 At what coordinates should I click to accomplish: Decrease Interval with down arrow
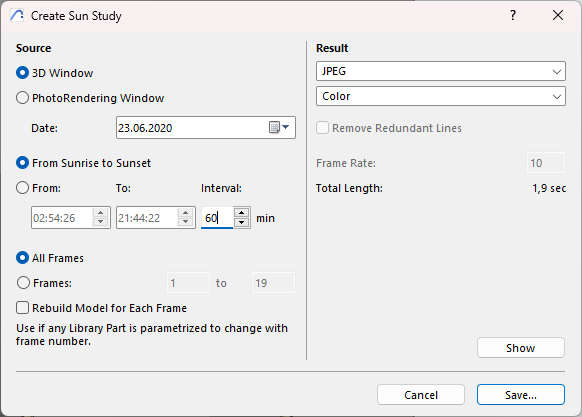[x=242, y=222]
